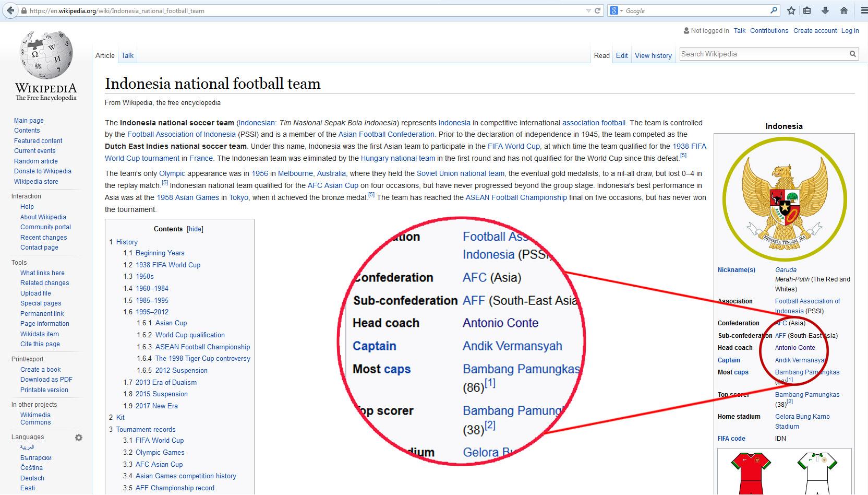The image size is (868, 495).
Task: Open the Google search engine dropdown
Action: point(616,10)
